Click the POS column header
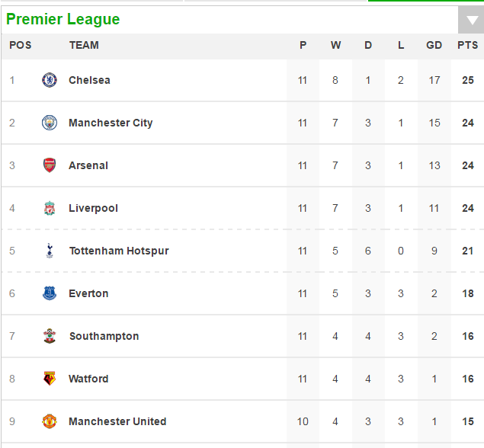 [x=21, y=45]
